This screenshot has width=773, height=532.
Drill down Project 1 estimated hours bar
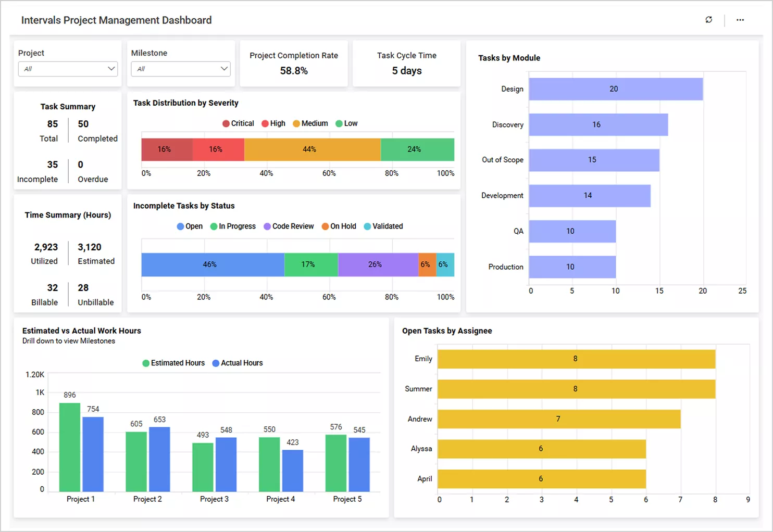coord(70,447)
